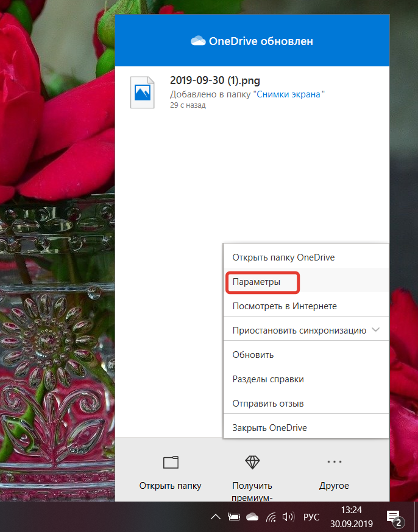Open the "Снимки экрана" folder link
The width and height of the screenshot is (418, 532).
point(288,94)
